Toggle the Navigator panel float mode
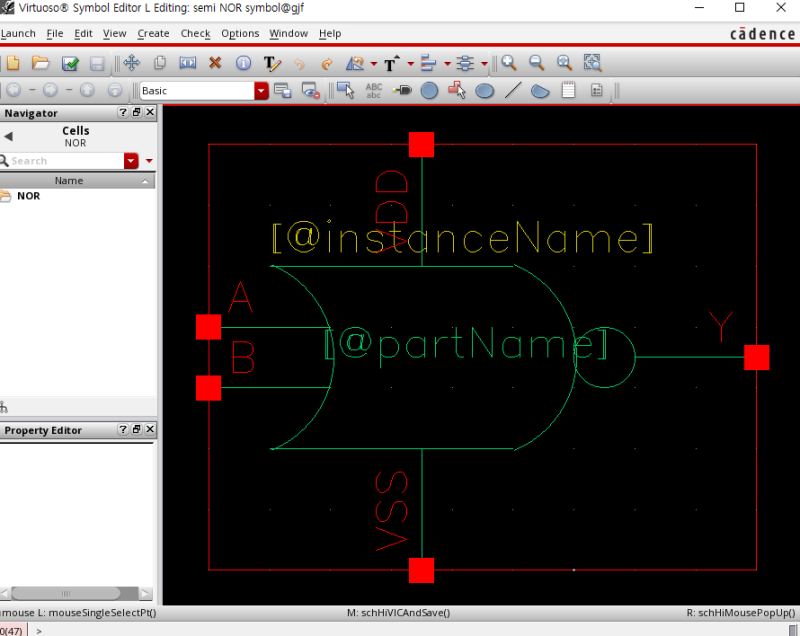The image size is (800, 636). (x=135, y=112)
